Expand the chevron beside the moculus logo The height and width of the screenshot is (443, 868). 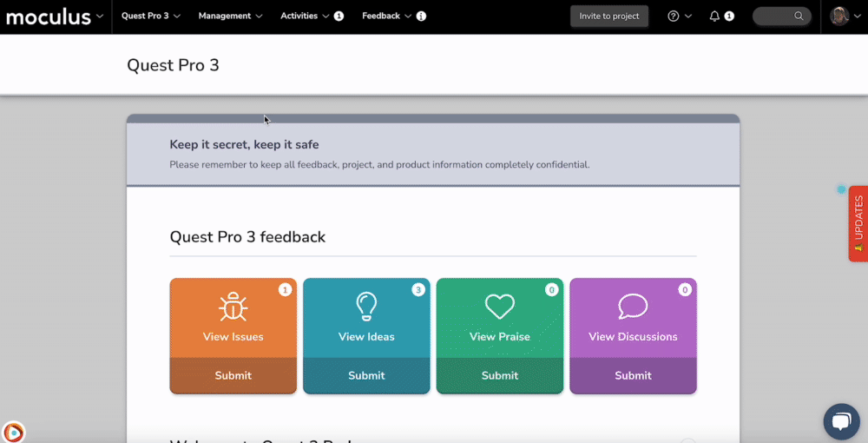[100, 16]
